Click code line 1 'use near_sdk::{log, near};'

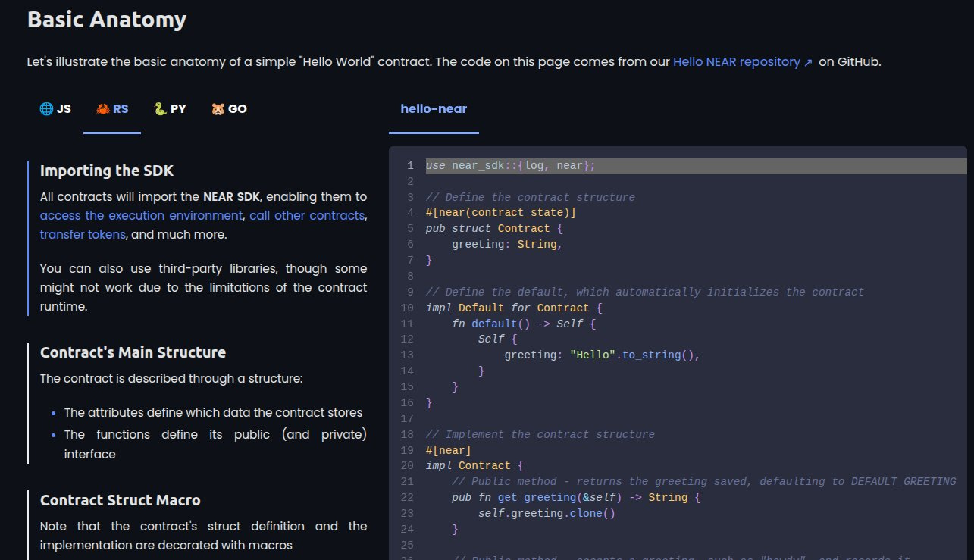click(511, 165)
